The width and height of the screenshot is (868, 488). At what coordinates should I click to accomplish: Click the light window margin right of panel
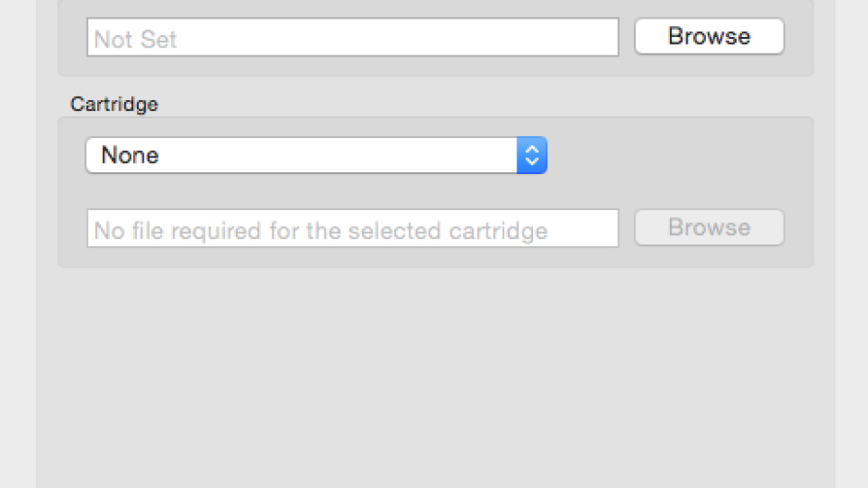851,244
